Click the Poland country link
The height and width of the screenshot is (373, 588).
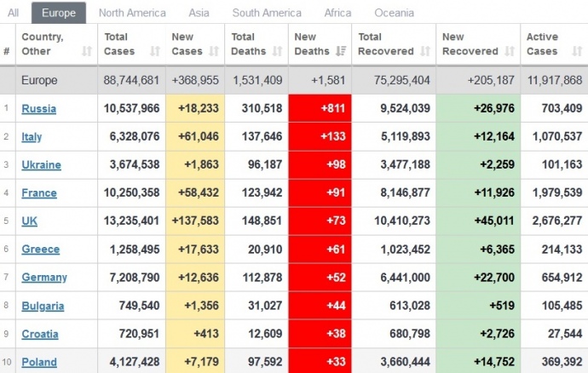point(39,362)
